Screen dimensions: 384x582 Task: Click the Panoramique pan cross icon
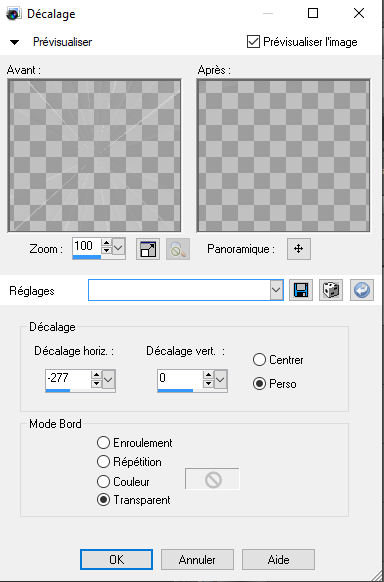(x=299, y=249)
